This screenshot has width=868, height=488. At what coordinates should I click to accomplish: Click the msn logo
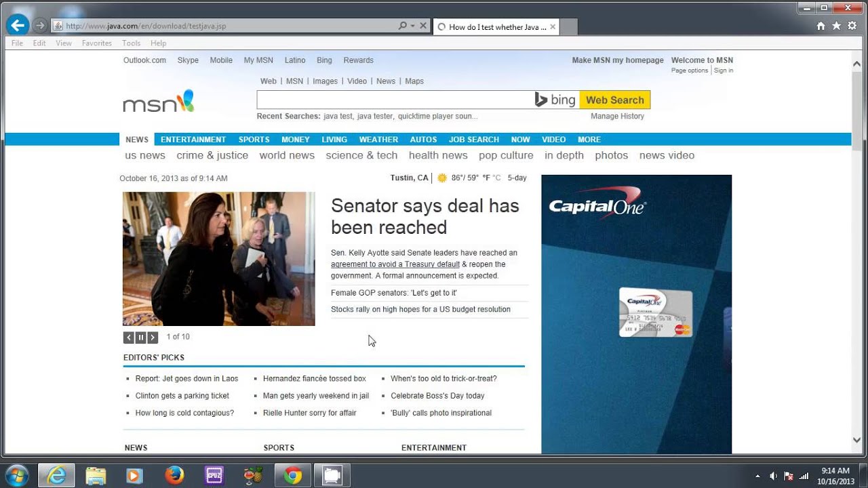159,102
